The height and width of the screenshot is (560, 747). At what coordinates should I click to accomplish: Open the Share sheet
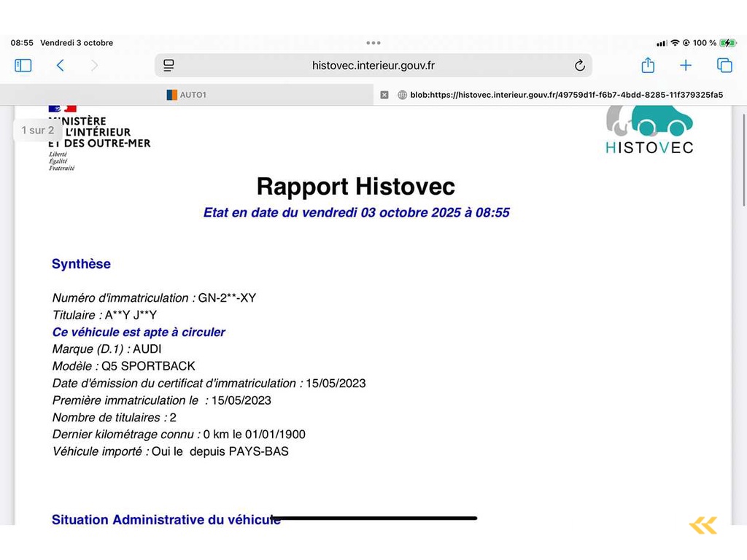click(648, 66)
